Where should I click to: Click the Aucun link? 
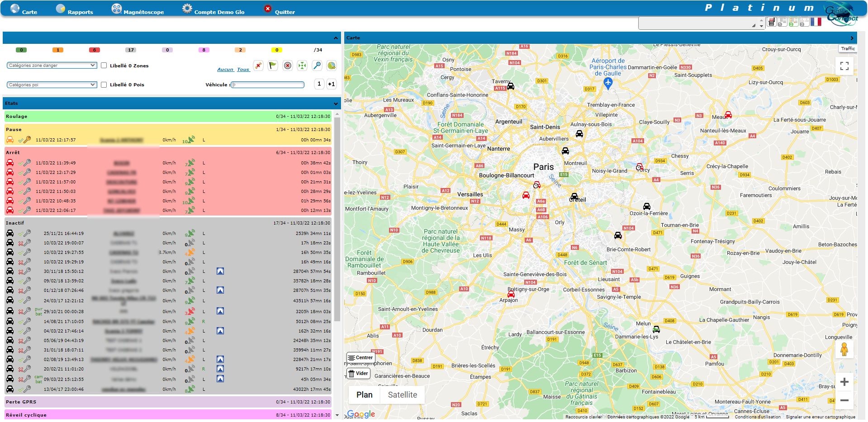tap(225, 70)
